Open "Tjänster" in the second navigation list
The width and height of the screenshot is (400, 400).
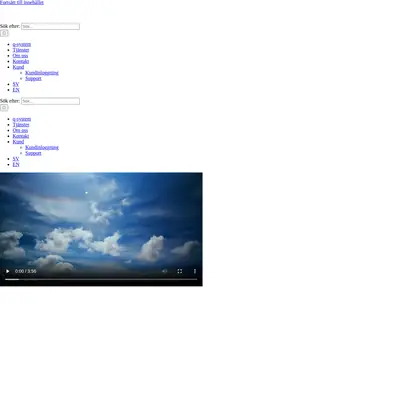21,125
